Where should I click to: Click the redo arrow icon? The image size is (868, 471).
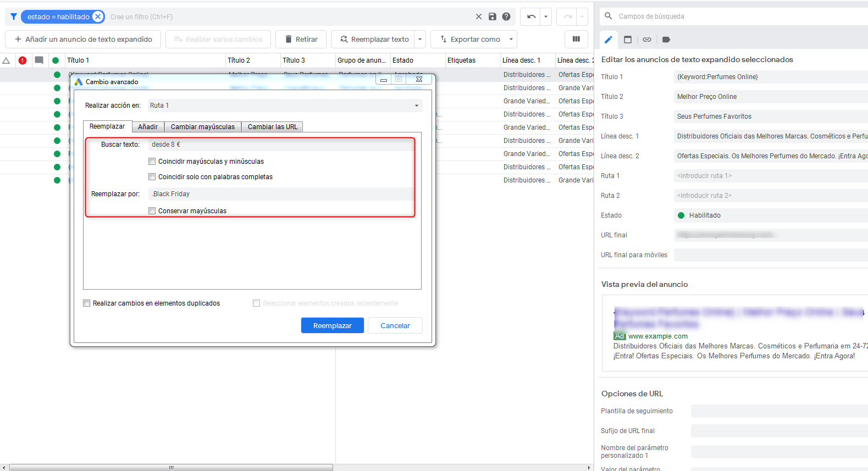(x=567, y=16)
